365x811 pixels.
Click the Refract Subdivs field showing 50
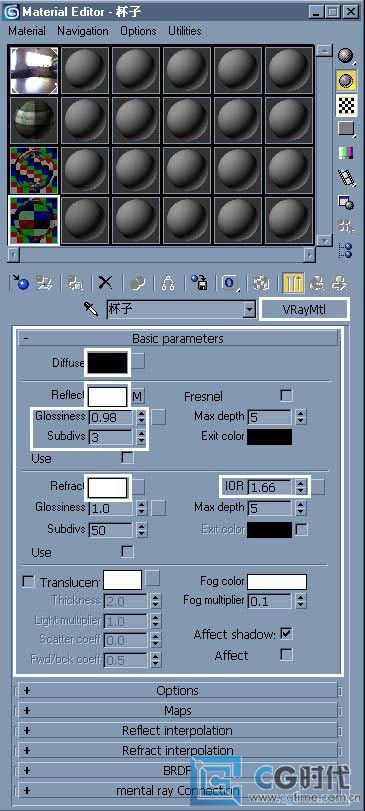pyautogui.click(x=111, y=530)
